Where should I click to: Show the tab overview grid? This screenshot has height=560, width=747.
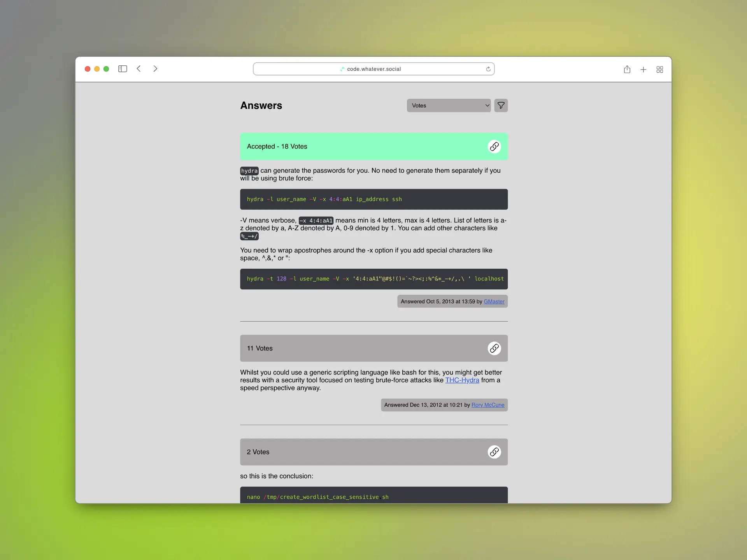pyautogui.click(x=659, y=69)
